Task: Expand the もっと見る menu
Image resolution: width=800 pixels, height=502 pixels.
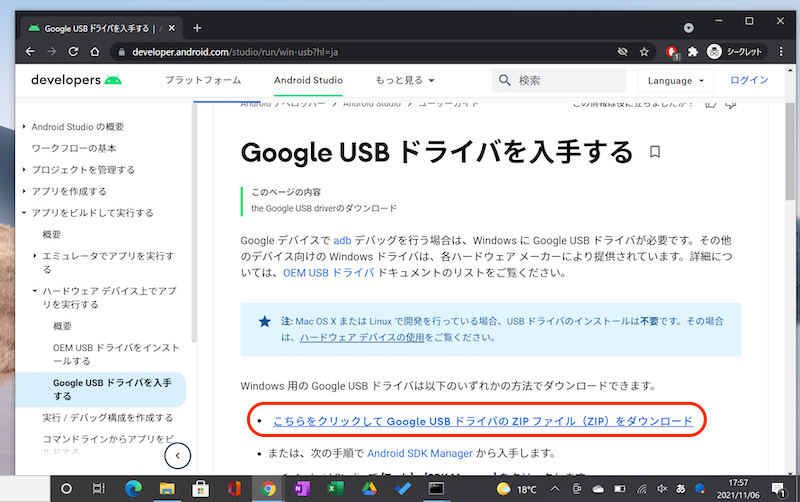Action: [x=405, y=80]
